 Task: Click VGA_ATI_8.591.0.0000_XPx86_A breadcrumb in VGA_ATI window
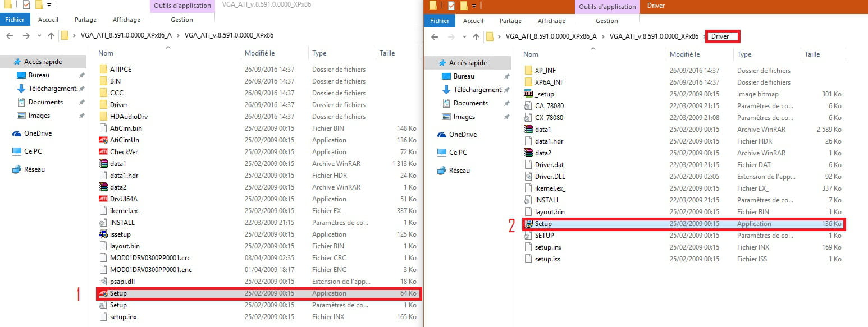[x=126, y=35]
